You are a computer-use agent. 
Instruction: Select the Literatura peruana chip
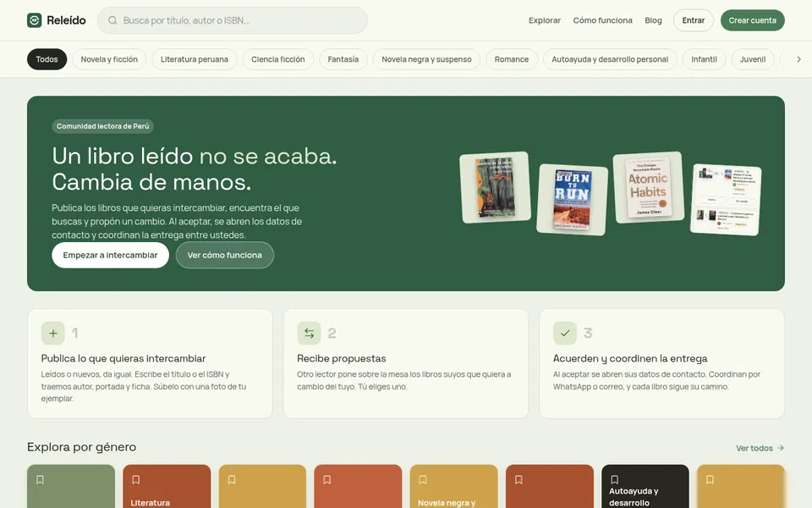coord(195,59)
